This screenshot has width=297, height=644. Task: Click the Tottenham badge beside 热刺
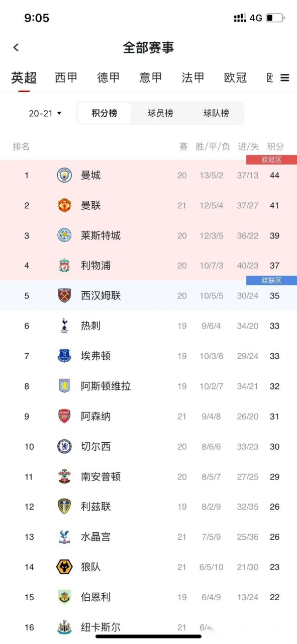pyautogui.click(x=64, y=326)
